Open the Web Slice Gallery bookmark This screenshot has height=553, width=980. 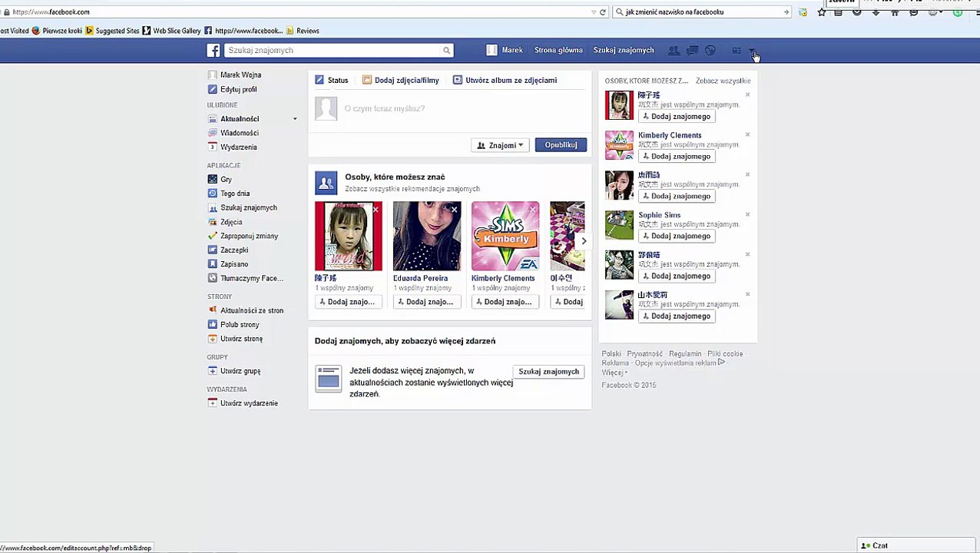171,31
